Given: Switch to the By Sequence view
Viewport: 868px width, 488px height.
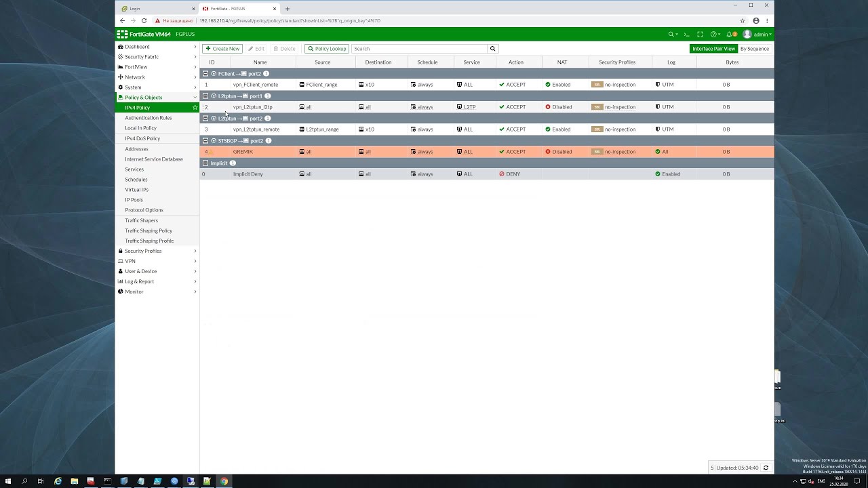Looking at the screenshot, I should (755, 49).
